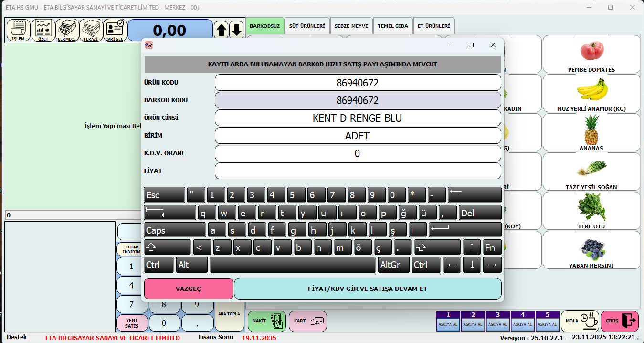Click the Özet summary icon
The image size is (644, 343).
tap(43, 30)
